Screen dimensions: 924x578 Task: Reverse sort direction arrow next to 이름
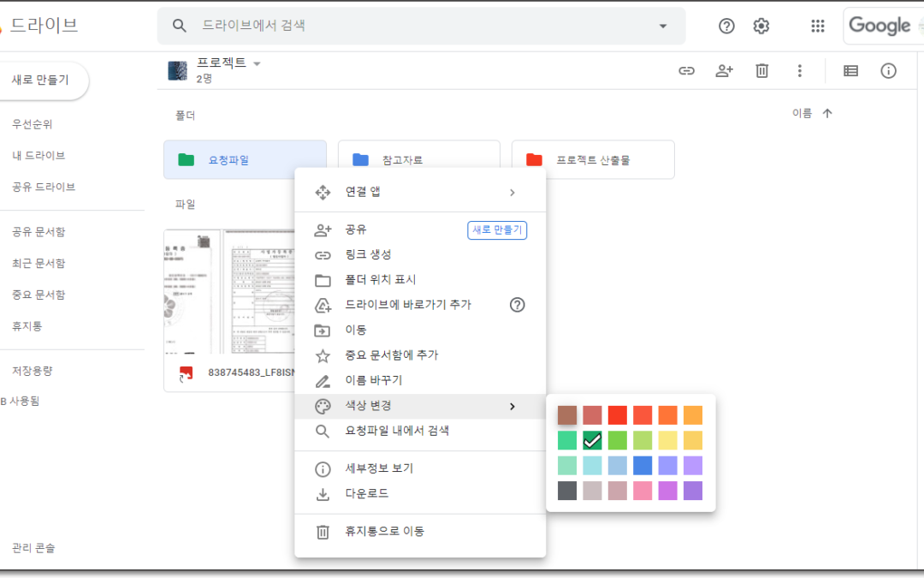click(827, 113)
